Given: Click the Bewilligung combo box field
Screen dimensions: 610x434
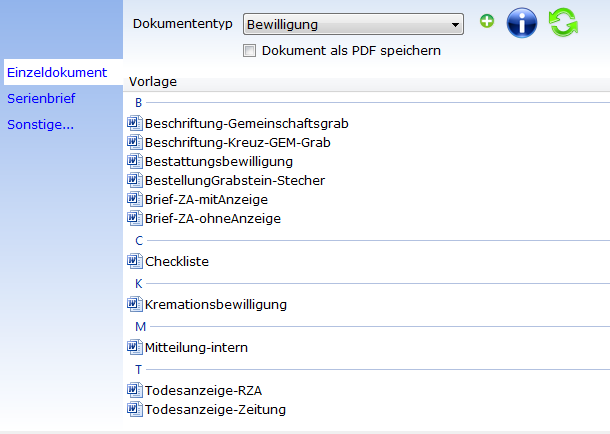Looking at the screenshot, I should pos(353,24).
